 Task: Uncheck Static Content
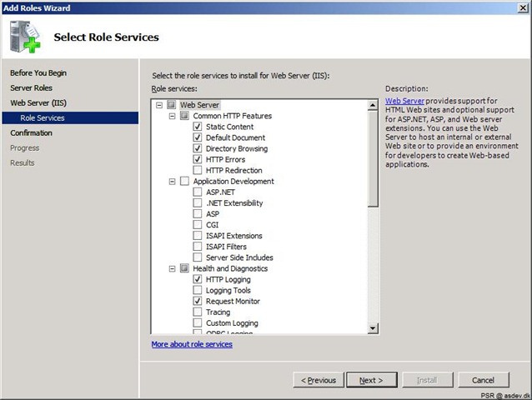click(x=198, y=127)
